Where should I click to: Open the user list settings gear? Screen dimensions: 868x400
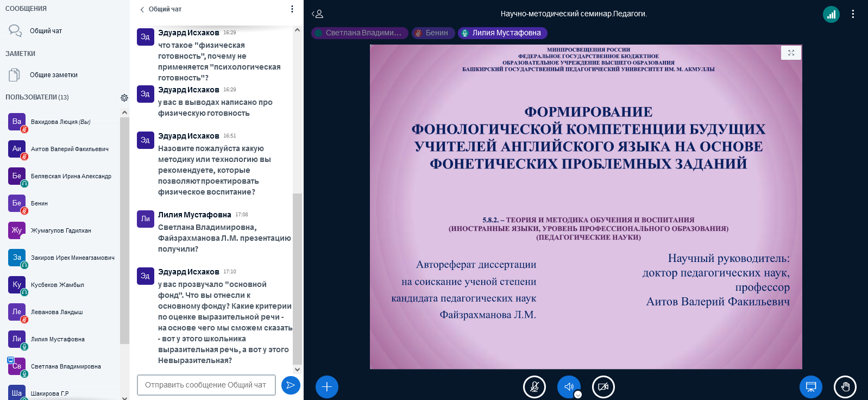(124, 98)
